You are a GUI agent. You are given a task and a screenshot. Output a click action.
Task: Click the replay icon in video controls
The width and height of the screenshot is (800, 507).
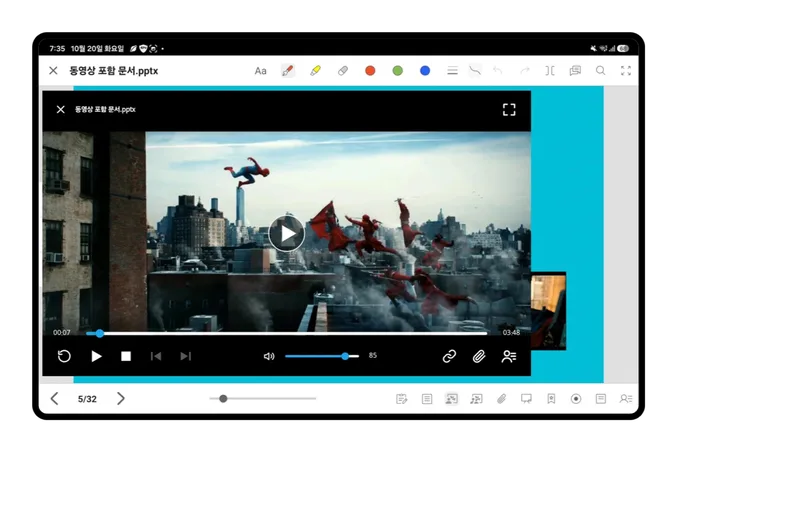64,356
